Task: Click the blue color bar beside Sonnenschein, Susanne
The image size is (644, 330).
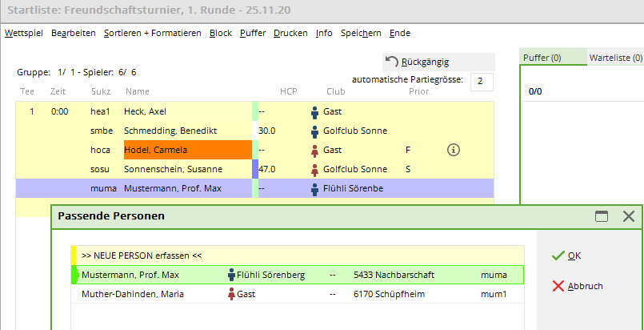Action: tap(255, 169)
